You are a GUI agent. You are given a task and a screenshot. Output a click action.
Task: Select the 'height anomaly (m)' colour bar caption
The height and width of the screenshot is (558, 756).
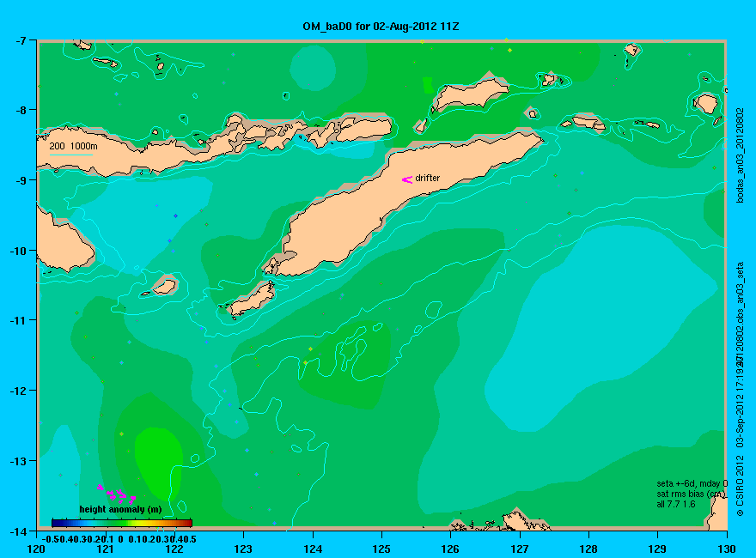(120, 509)
